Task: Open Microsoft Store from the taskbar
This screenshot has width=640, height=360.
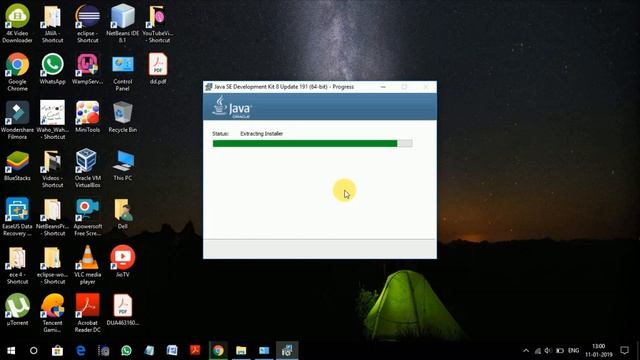Action: pyautogui.click(x=57, y=350)
